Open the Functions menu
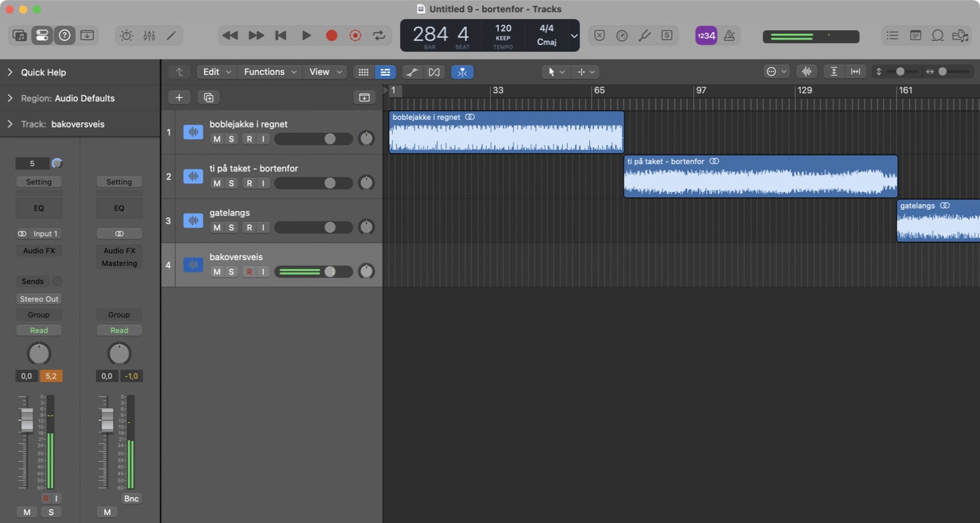The height and width of the screenshot is (523, 980). pyautogui.click(x=270, y=72)
